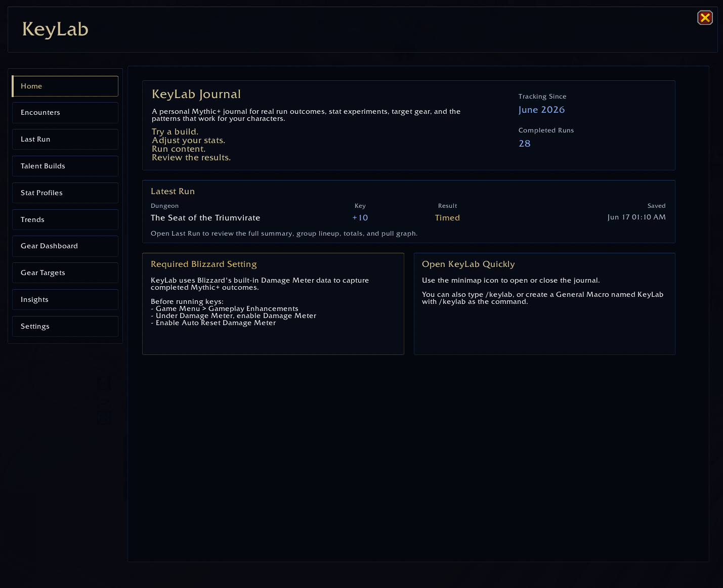
Task: Click the KeyLab title in header
Action: tap(55, 29)
